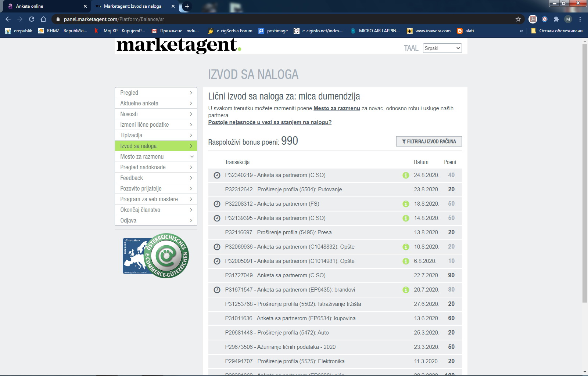Viewport: 588px width, 376px height.
Task: Select row P32312642 Proširenje profila Putovanje
Action: [x=335, y=189]
